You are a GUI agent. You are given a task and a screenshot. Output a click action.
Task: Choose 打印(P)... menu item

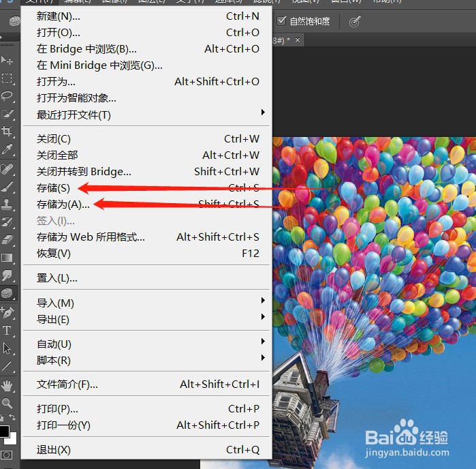tap(146, 409)
